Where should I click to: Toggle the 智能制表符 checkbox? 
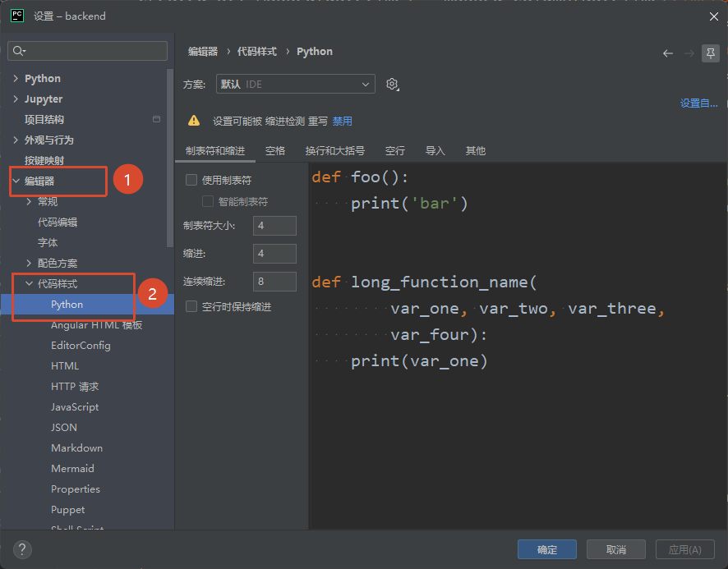point(208,201)
